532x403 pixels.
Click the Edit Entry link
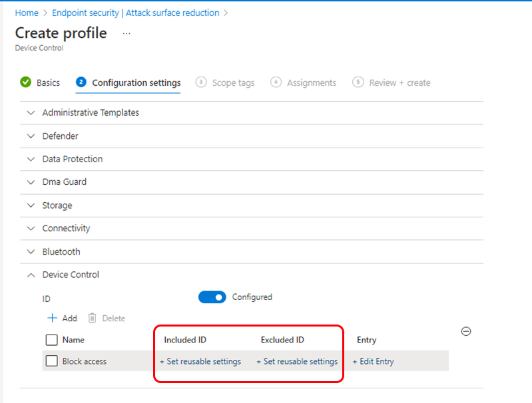[x=374, y=361]
